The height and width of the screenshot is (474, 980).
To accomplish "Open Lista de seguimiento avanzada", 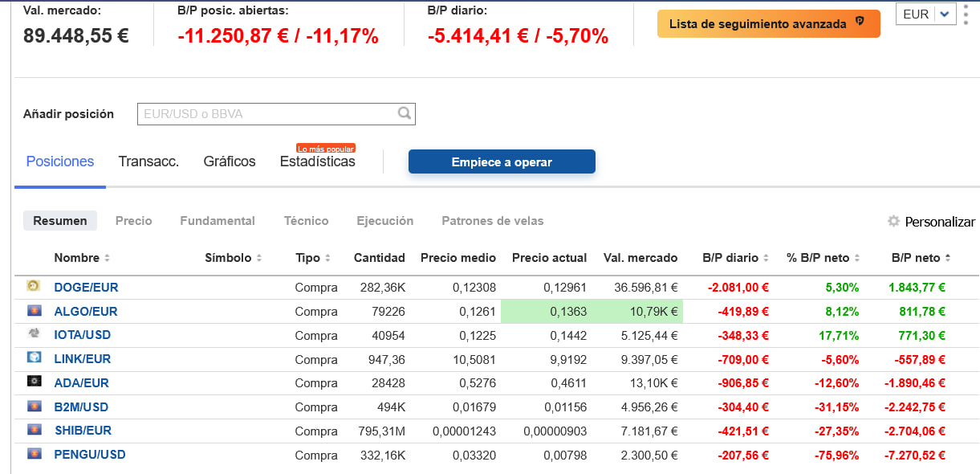I will (x=768, y=23).
